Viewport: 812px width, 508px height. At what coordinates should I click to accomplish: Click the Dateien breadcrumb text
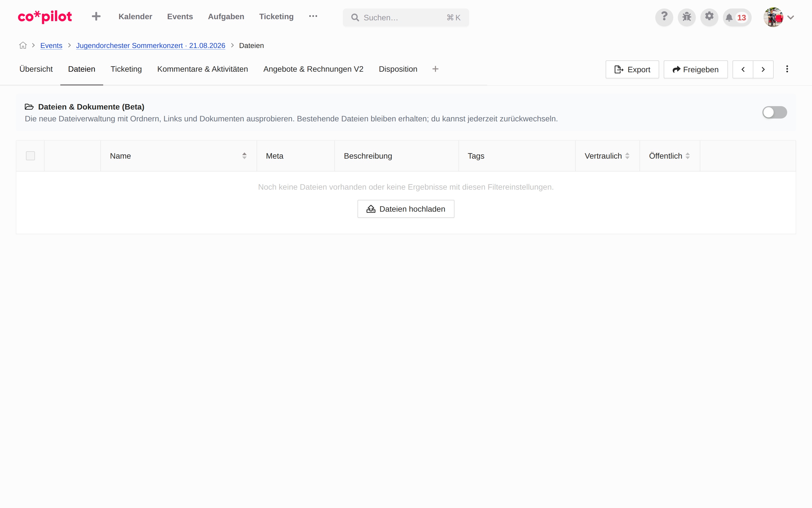point(251,45)
